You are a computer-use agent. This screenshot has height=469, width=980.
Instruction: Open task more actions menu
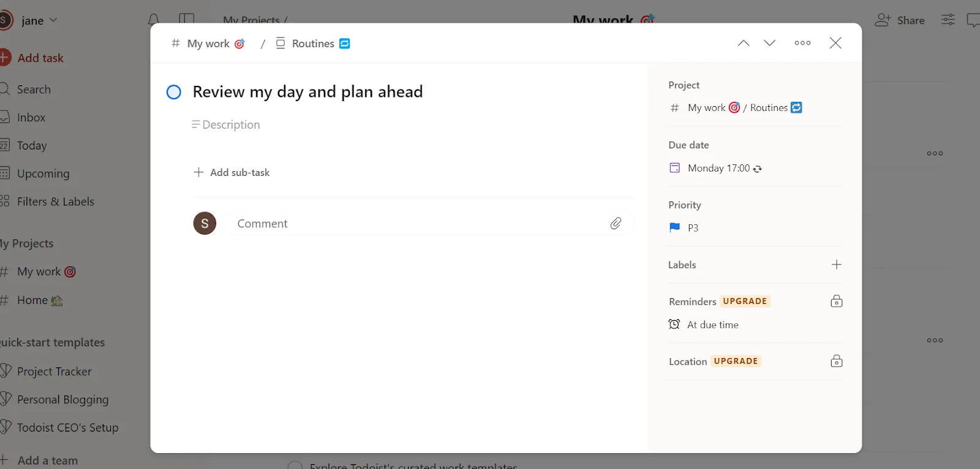(802, 43)
